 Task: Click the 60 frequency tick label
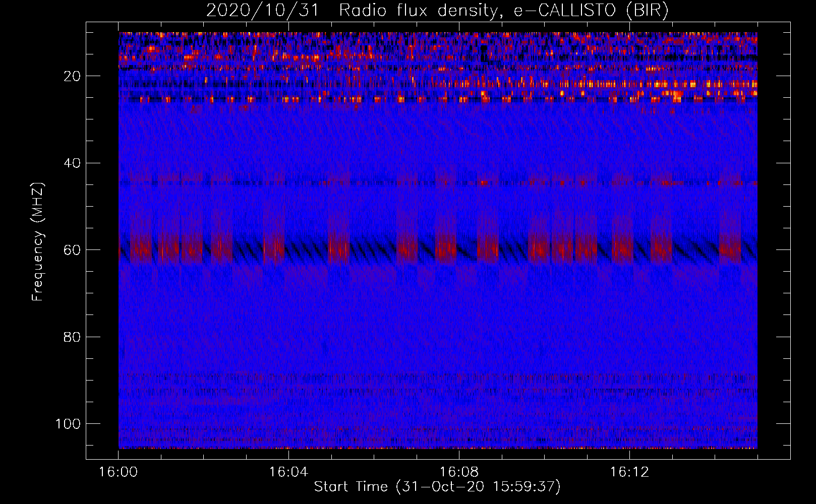click(72, 250)
